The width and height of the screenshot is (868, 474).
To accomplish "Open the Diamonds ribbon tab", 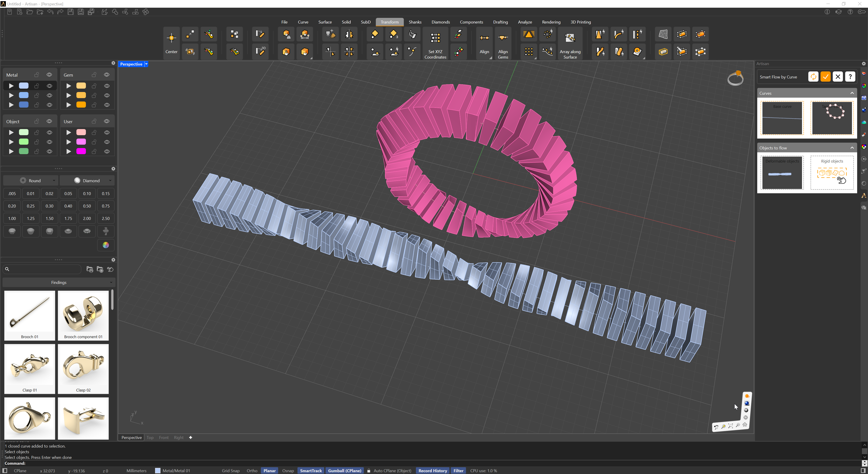I will click(440, 22).
